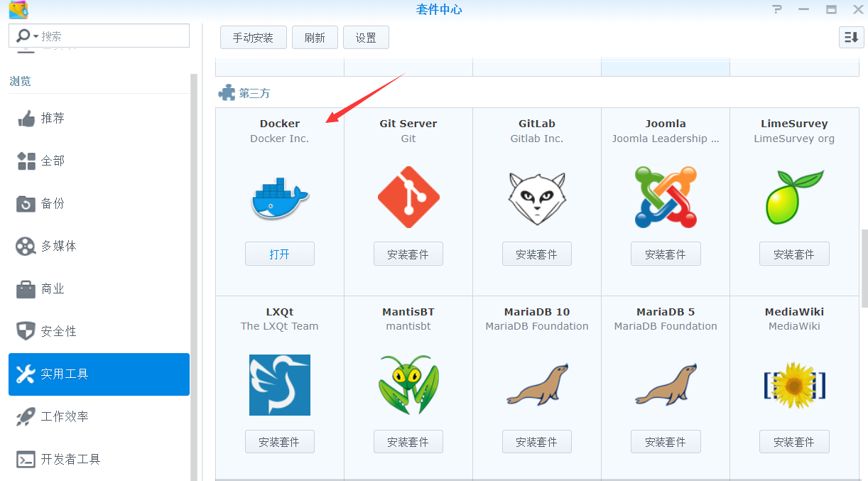Click the Docker whale icon
Screen dimensions: 868x481
280,198
